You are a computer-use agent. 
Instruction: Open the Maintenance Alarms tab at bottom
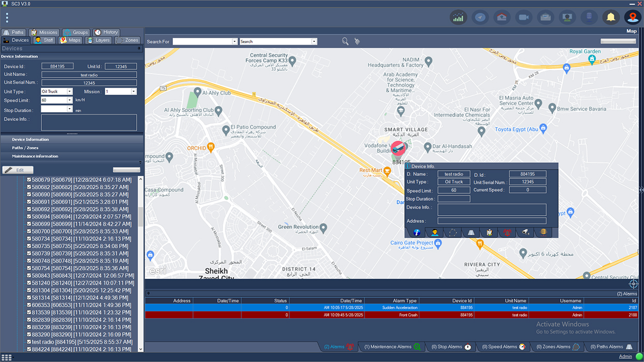click(392, 347)
